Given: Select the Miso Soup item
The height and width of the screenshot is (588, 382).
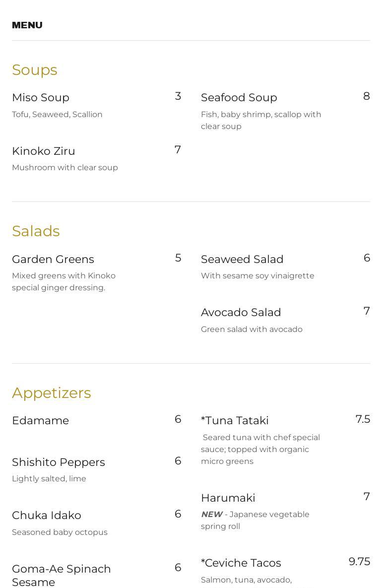Looking at the screenshot, I should [x=41, y=98].
